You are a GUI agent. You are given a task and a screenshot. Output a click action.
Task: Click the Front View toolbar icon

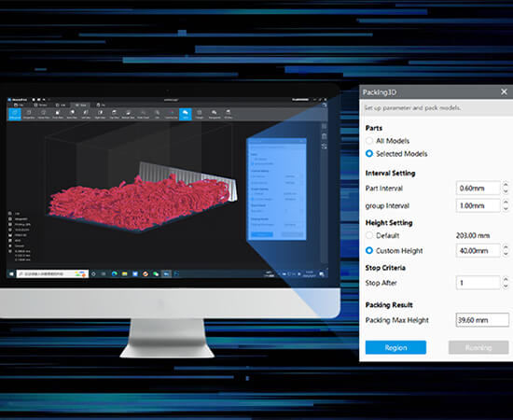pos(58,114)
